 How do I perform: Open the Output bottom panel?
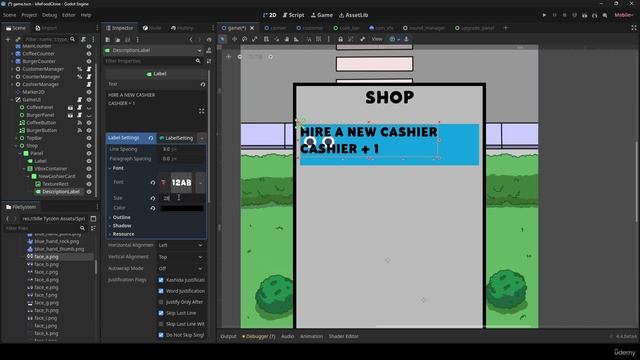pos(228,336)
